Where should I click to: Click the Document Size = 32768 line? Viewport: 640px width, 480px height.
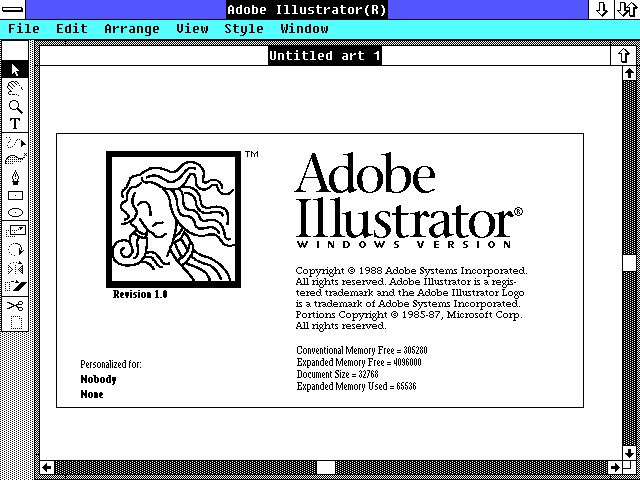pyautogui.click(x=337, y=374)
